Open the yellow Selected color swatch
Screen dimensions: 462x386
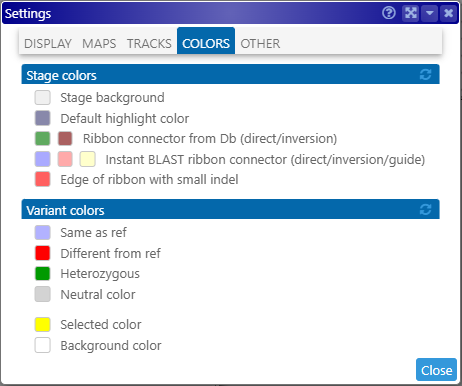pyautogui.click(x=43, y=324)
